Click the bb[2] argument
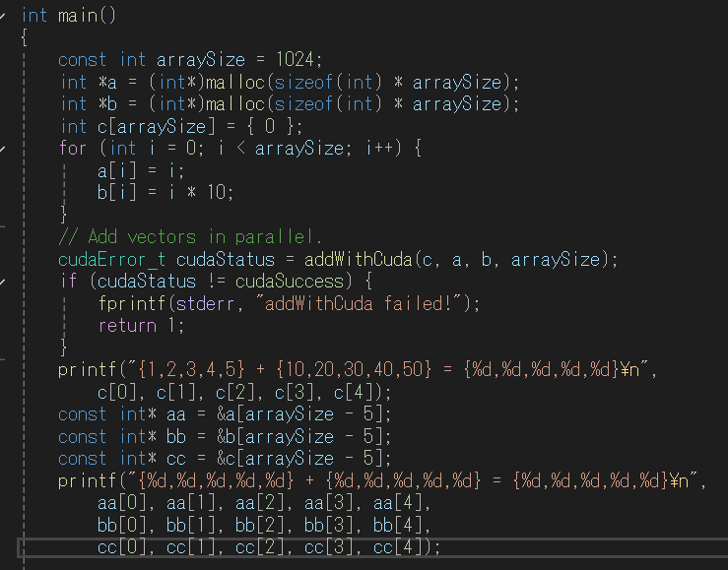Viewport: 728px width, 570px height. point(260,526)
